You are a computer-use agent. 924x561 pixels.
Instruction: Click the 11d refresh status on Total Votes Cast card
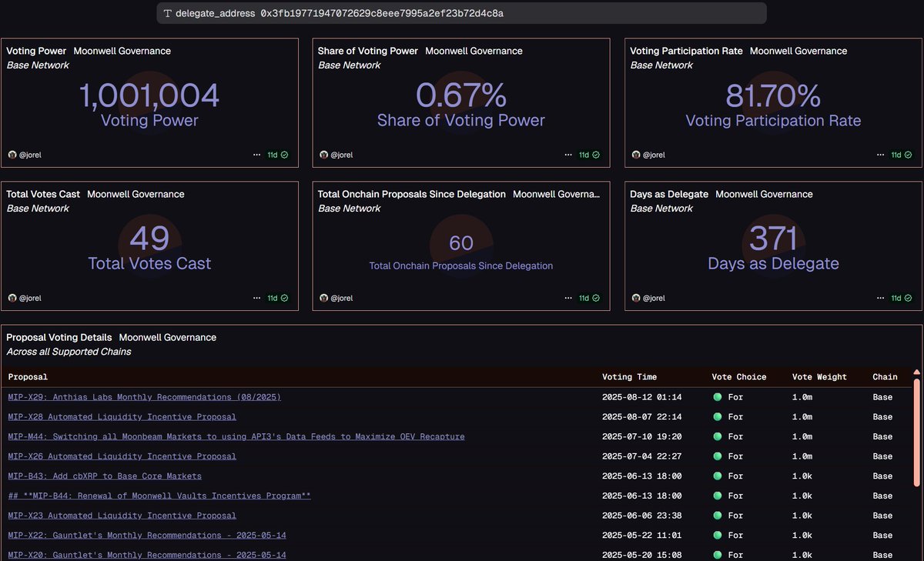pos(278,298)
